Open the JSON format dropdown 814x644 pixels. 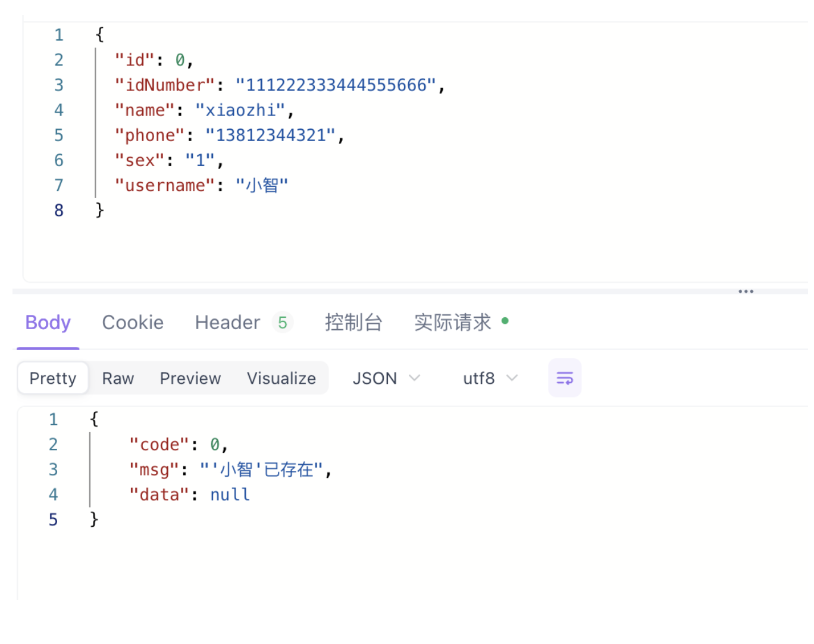386,379
